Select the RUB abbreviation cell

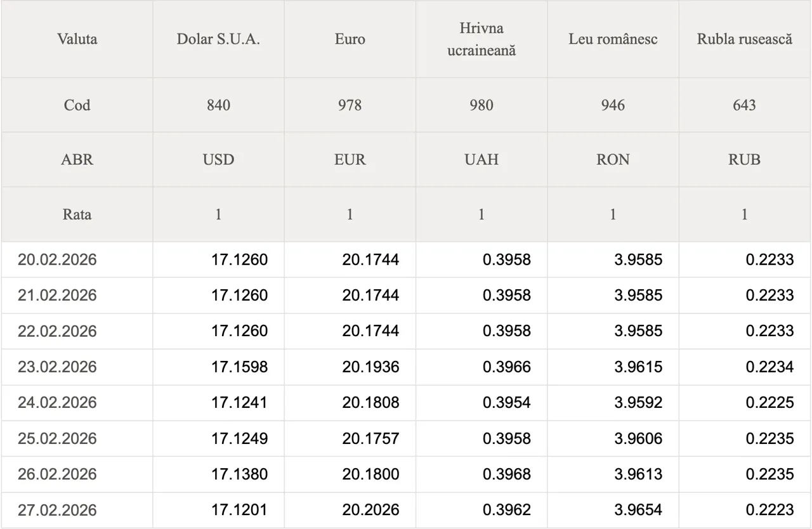tap(745, 160)
